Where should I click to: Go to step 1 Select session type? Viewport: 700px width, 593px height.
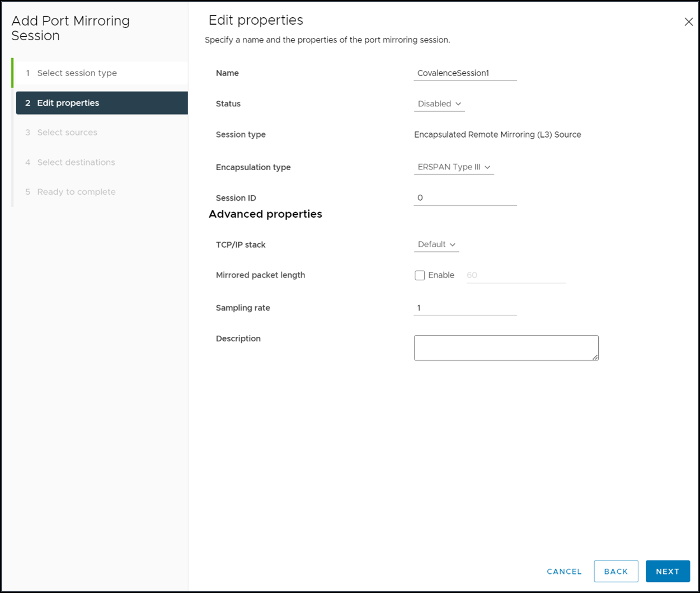[101, 73]
